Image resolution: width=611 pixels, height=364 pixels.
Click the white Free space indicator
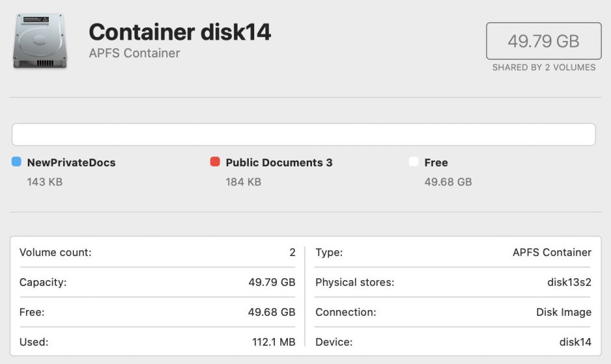tap(413, 162)
